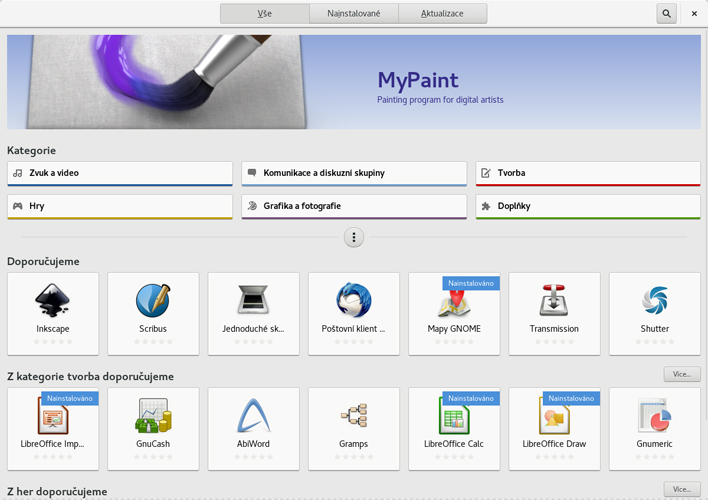Open the Inkscape app icon
The height and width of the screenshot is (500, 708).
[x=53, y=300]
